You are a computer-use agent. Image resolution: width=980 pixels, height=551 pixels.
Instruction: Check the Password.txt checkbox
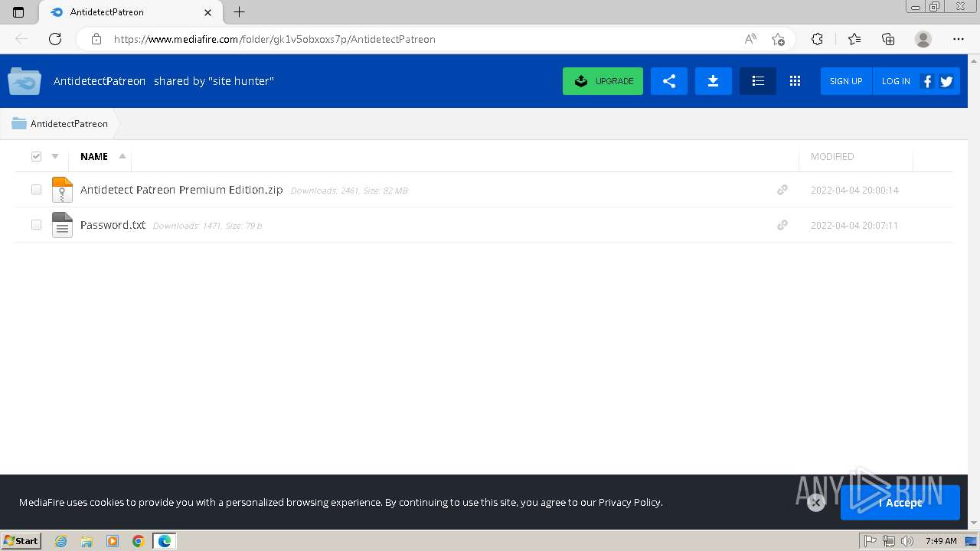pyautogui.click(x=36, y=224)
